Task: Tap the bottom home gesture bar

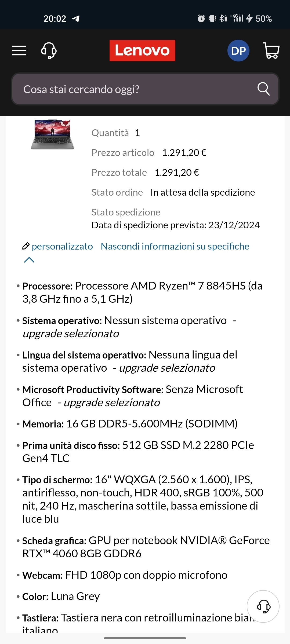Action: click(145, 638)
